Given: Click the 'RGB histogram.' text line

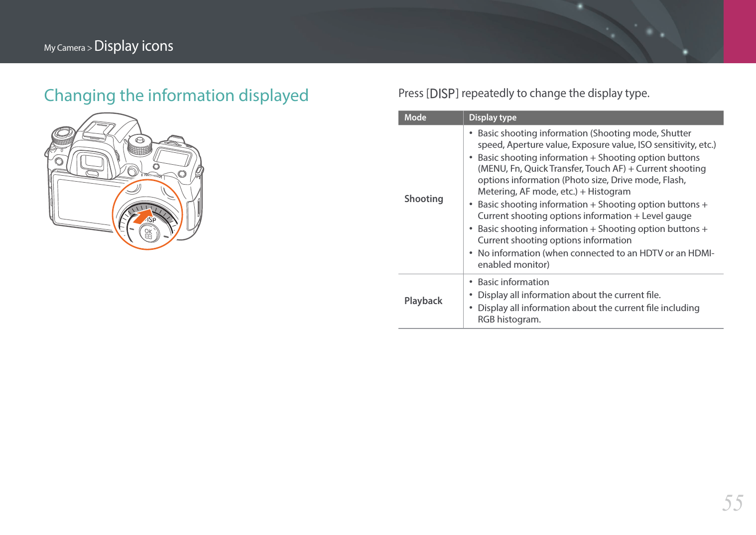Looking at the screenshot, I should 509,320.
